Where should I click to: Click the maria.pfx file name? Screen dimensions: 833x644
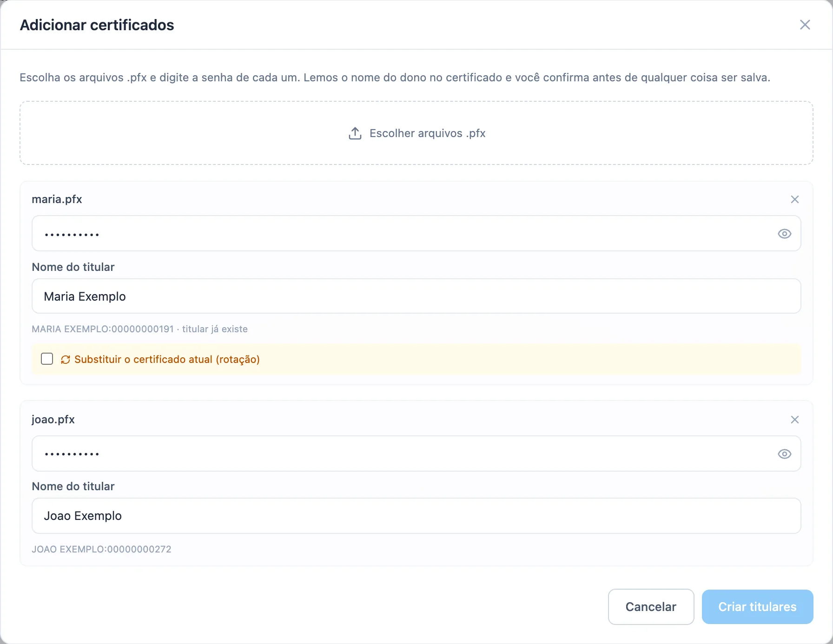pos(57,199)
